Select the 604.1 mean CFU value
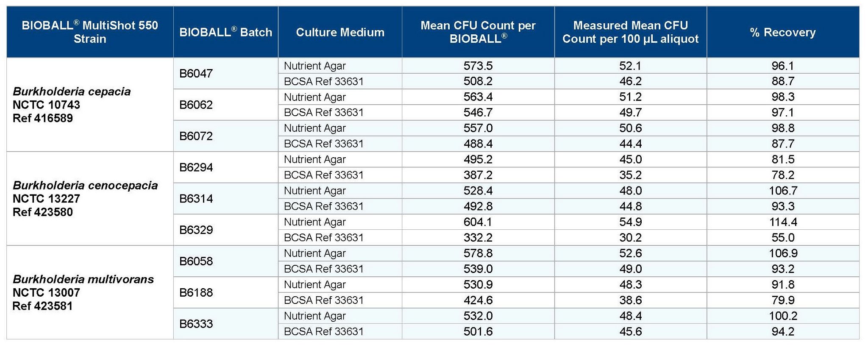The image size is (868, 345). (478, 222)
